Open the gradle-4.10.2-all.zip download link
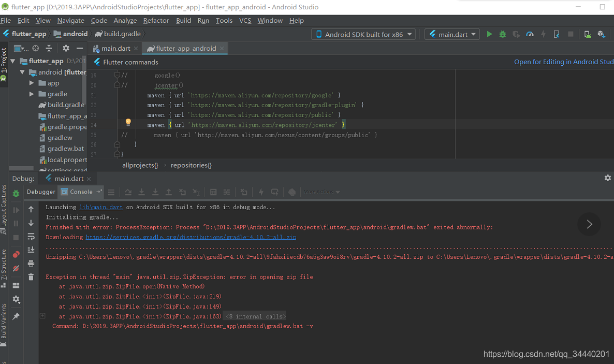 pyautogui.click(x=191, y=237)
